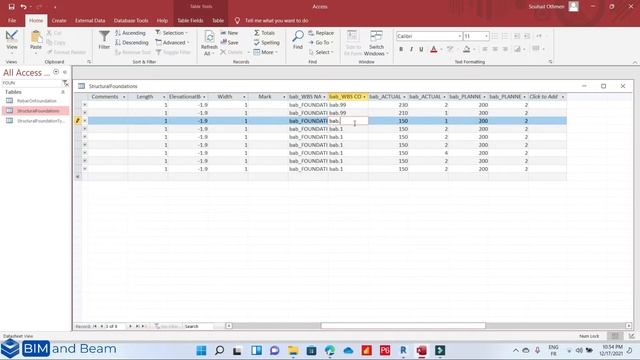Open the Advanced filter dropdown
This screenshot has width=640, height=360.
point(172,42)
